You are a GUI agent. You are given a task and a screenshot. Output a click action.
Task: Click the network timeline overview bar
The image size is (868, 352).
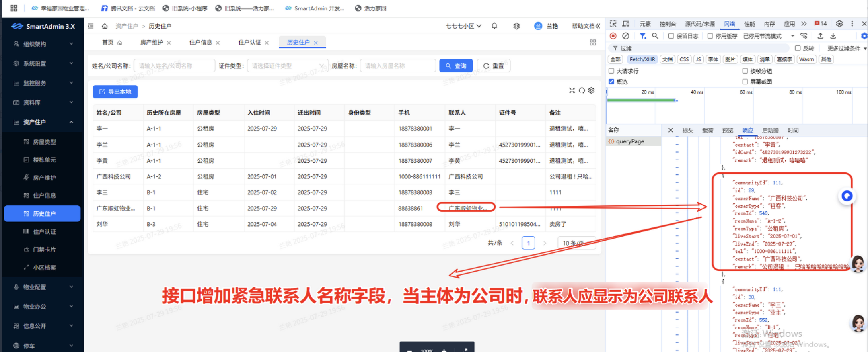pos(642,100)
